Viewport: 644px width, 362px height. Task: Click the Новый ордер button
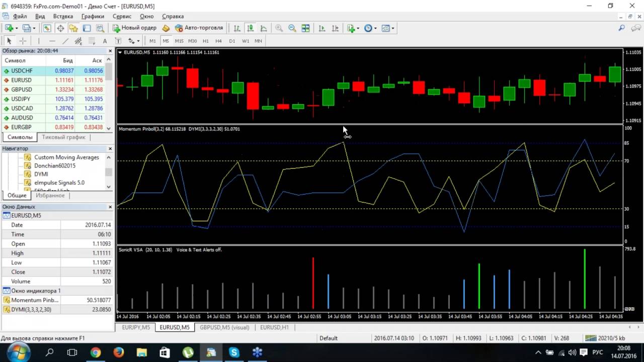coord(134,28)
